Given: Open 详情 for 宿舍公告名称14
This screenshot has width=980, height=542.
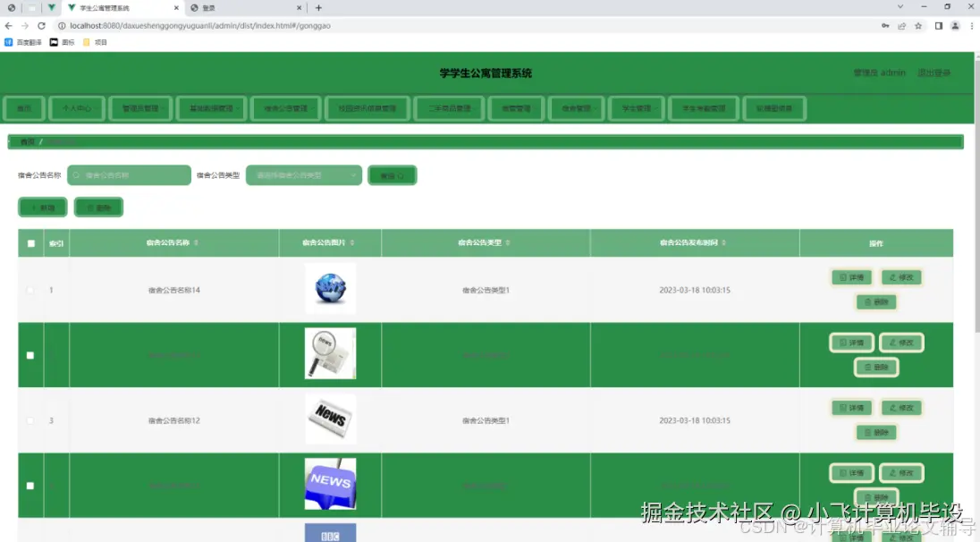Looking at the screenshot, I should [851, 277].
